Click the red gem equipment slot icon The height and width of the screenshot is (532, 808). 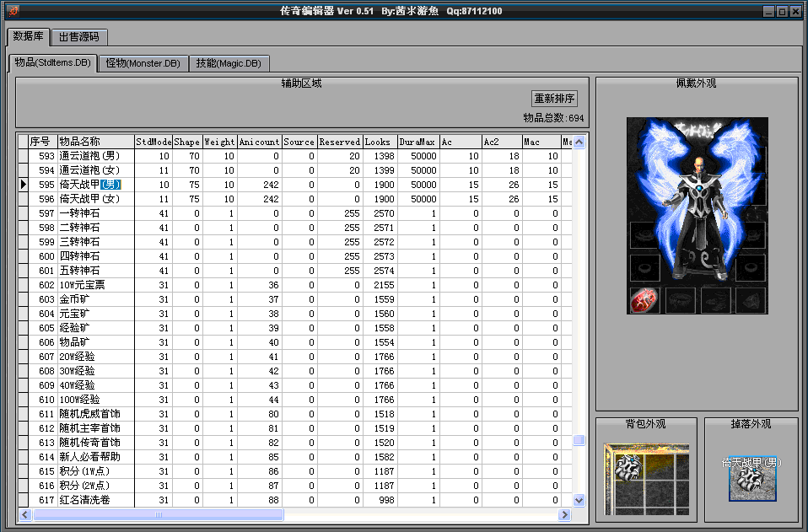click(x=644, y=300)
